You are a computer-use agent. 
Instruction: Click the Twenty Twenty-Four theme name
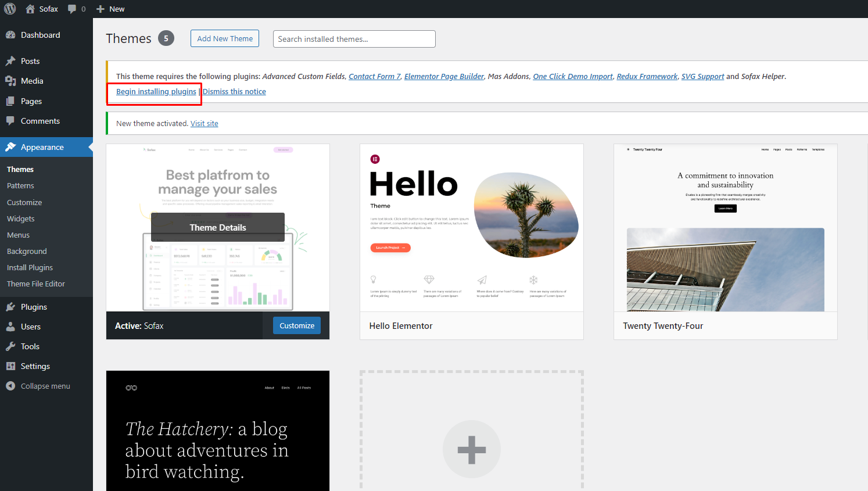pos(663,326)
